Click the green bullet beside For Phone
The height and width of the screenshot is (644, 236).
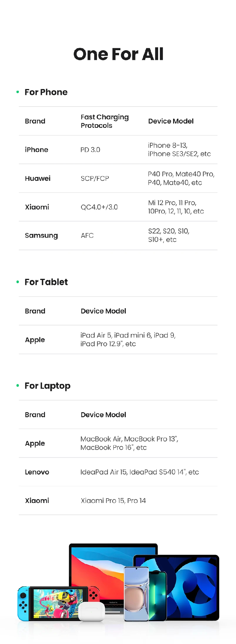(18, 92)
